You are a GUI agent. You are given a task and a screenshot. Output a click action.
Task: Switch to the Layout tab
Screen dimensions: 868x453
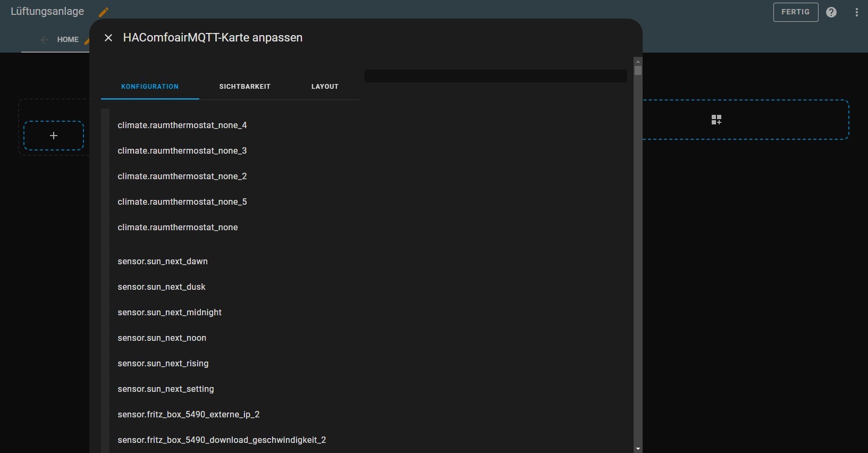pyautogui.click(x=325, y=87)
